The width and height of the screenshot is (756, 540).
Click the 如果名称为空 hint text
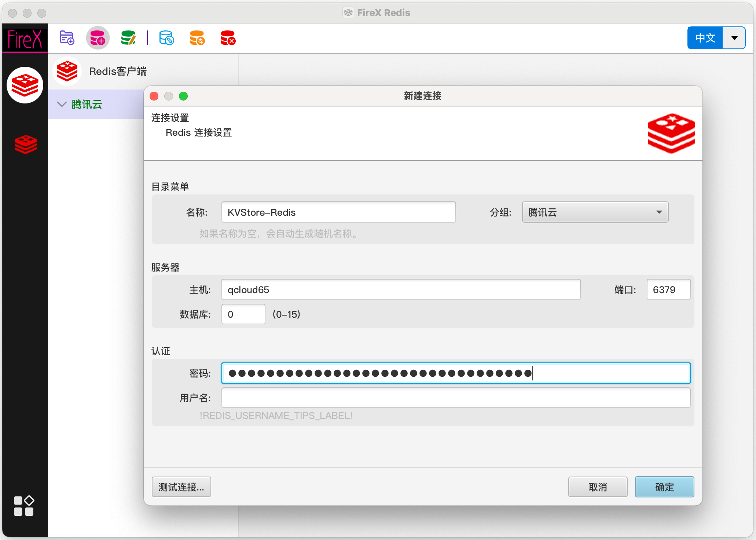pos(278,234)
